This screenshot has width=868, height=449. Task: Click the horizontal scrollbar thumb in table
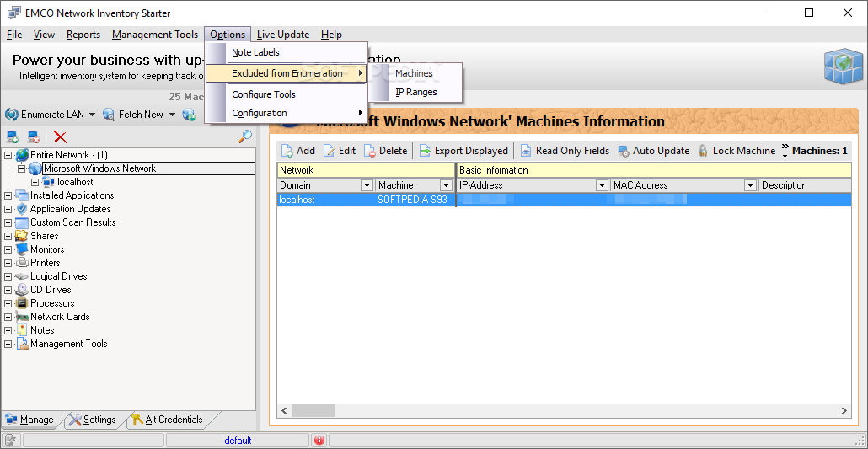[x=313, y=411]
